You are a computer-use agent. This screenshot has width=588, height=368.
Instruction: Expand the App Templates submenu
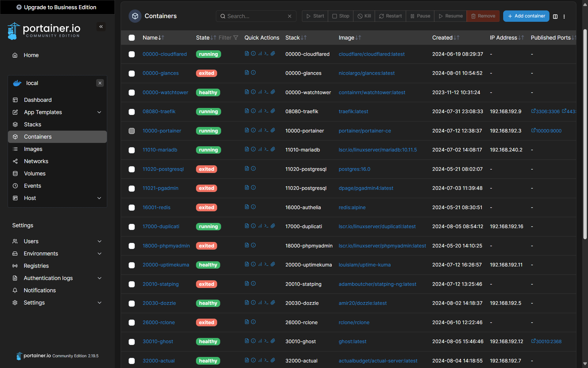[99, 112]
